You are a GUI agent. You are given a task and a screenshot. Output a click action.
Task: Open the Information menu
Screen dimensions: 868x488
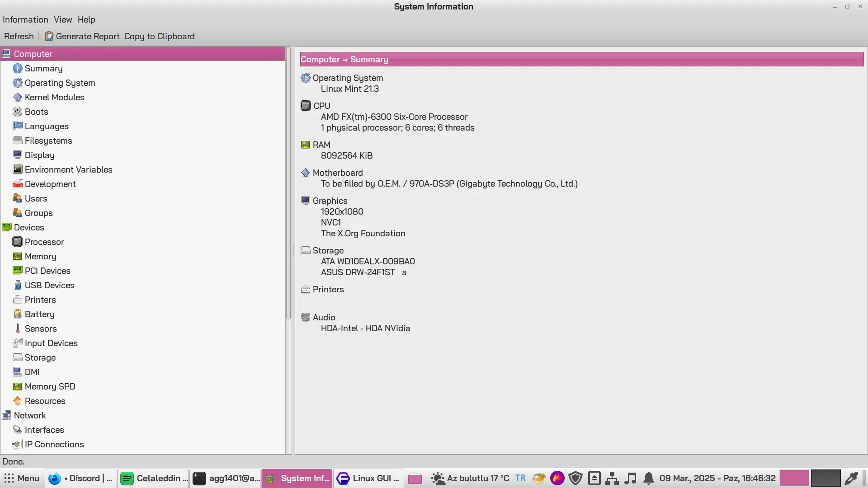point(25,19)
